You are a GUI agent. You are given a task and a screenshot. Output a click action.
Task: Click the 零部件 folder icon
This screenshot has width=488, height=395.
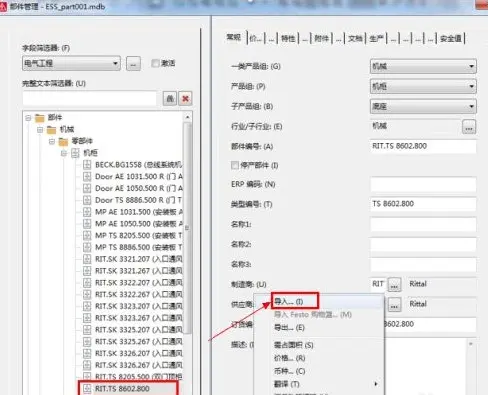63,141
